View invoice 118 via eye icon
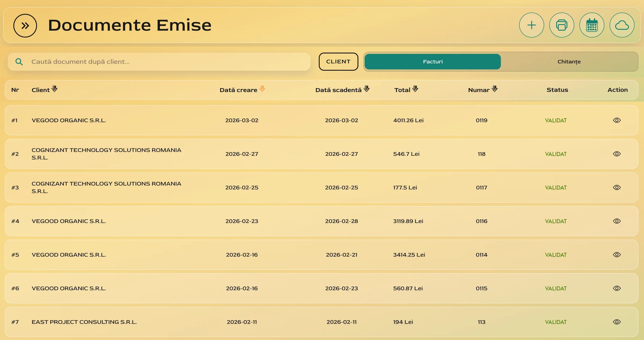 click(617, 154)
